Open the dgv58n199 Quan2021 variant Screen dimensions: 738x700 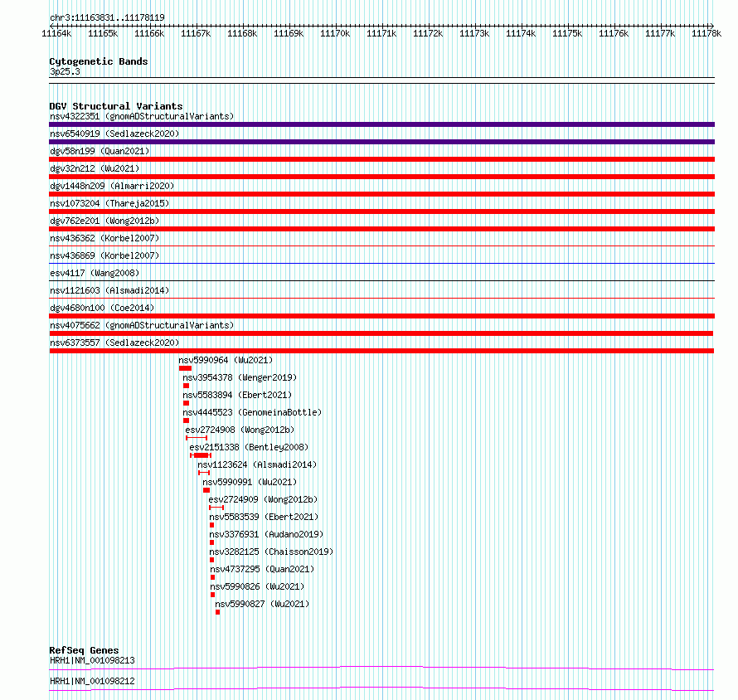[100, 151]
